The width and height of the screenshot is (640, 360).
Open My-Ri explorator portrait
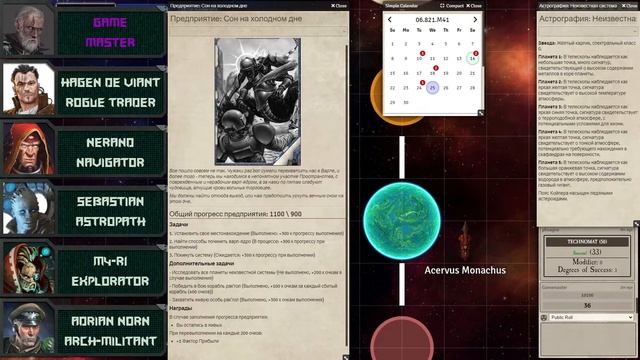pos(29,269)
